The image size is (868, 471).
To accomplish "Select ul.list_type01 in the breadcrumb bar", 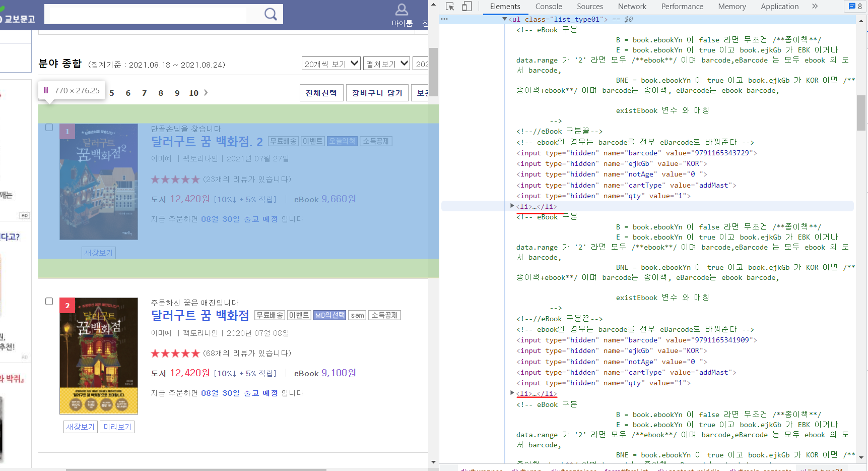I will pos(821,469).
